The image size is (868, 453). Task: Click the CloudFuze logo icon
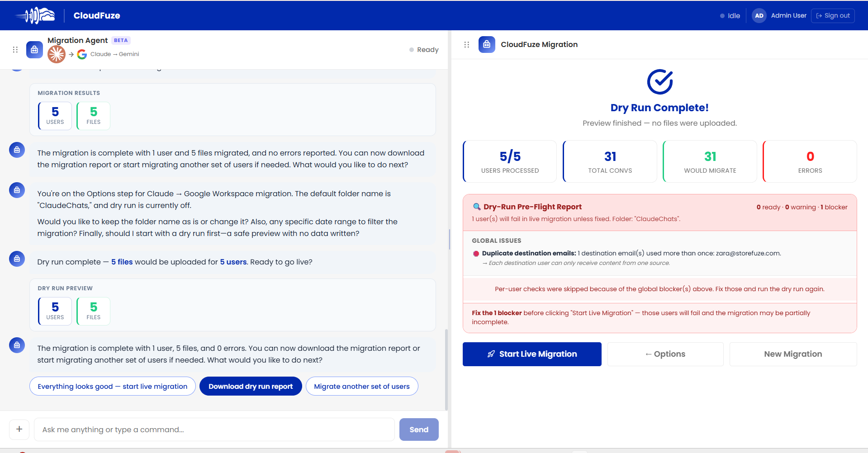coord(35,15)
